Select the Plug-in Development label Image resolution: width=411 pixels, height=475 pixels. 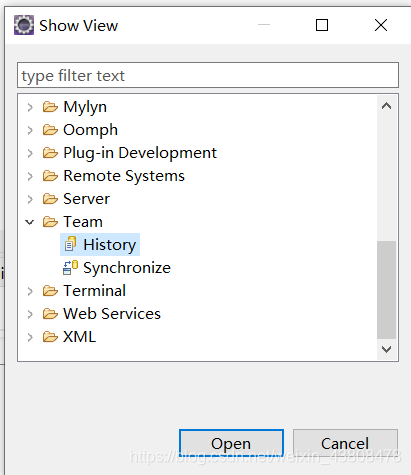tap(140, 153)
